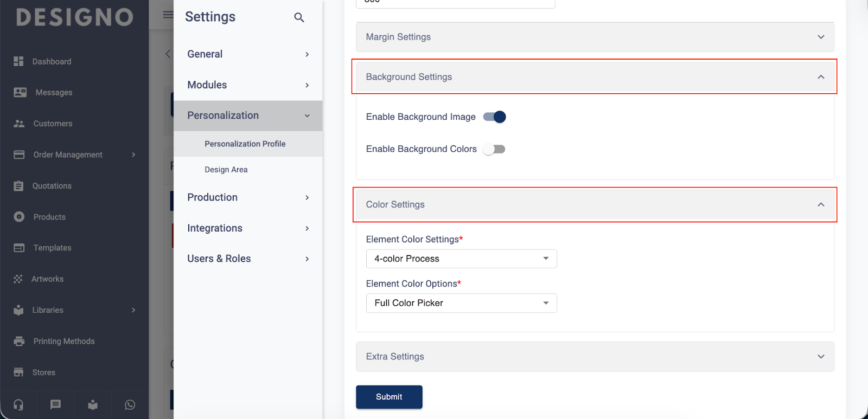Click the Submit button
The width and height of the screenshot is (868, 419).
click(x=389, y=397)
